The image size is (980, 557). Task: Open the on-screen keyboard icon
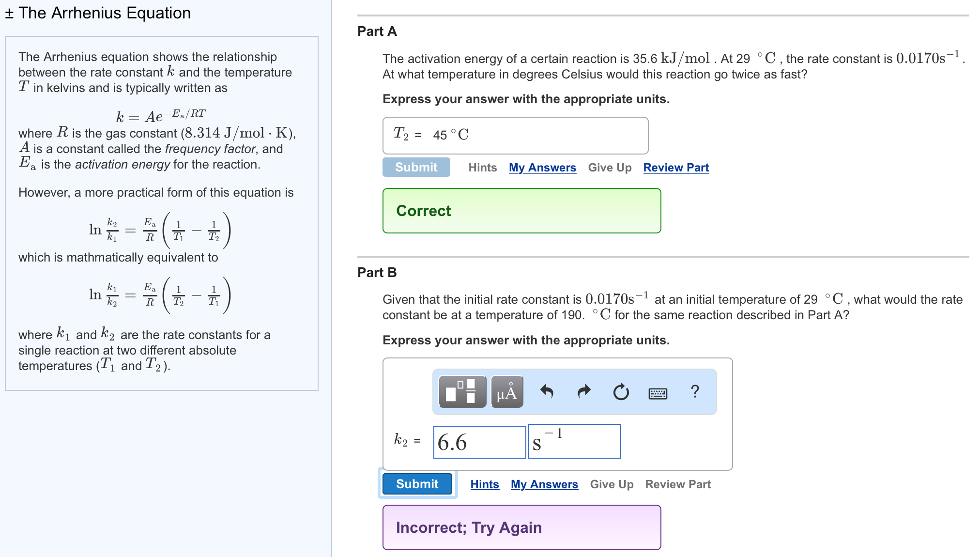pos(658,393)
